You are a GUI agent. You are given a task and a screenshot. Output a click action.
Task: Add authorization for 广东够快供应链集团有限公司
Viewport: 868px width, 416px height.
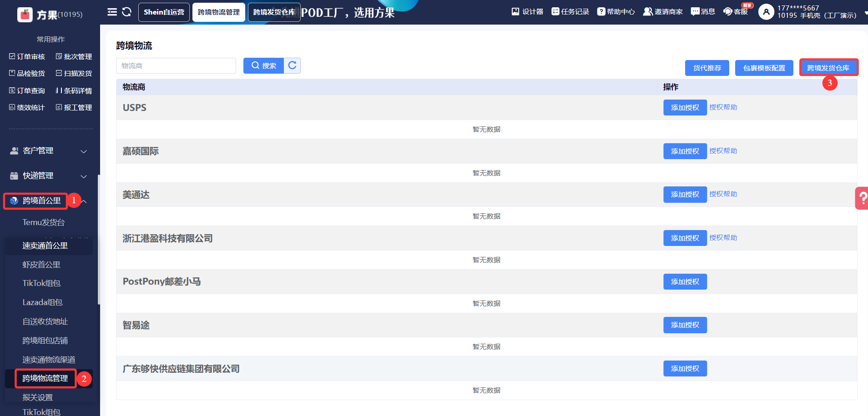click(685, 368)
